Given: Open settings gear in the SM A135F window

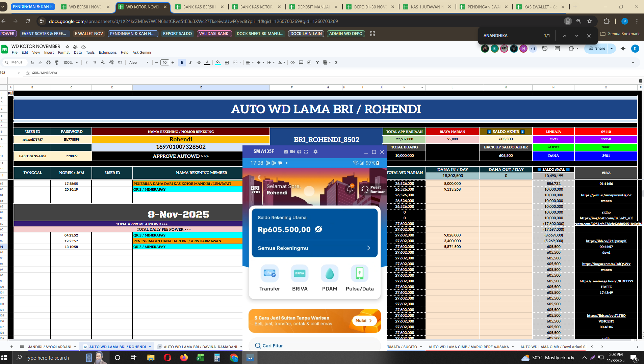Looking at the screenshot, I should click(315, 152).
